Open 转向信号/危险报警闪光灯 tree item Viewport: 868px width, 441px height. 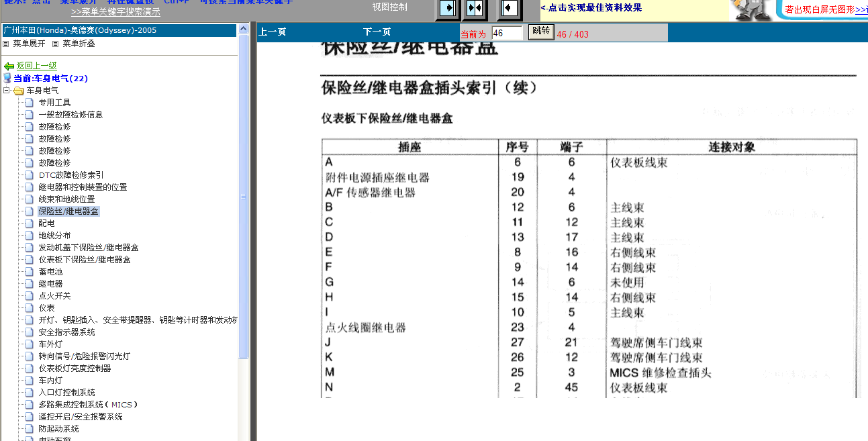(85, 356)
